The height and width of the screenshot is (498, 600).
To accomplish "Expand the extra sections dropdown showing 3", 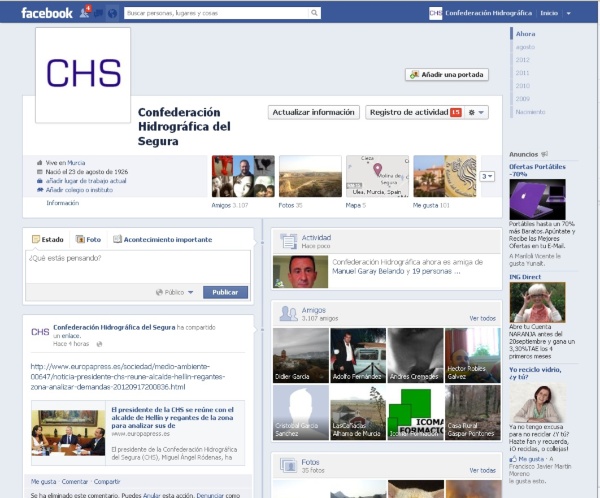I will click(487, 176).
